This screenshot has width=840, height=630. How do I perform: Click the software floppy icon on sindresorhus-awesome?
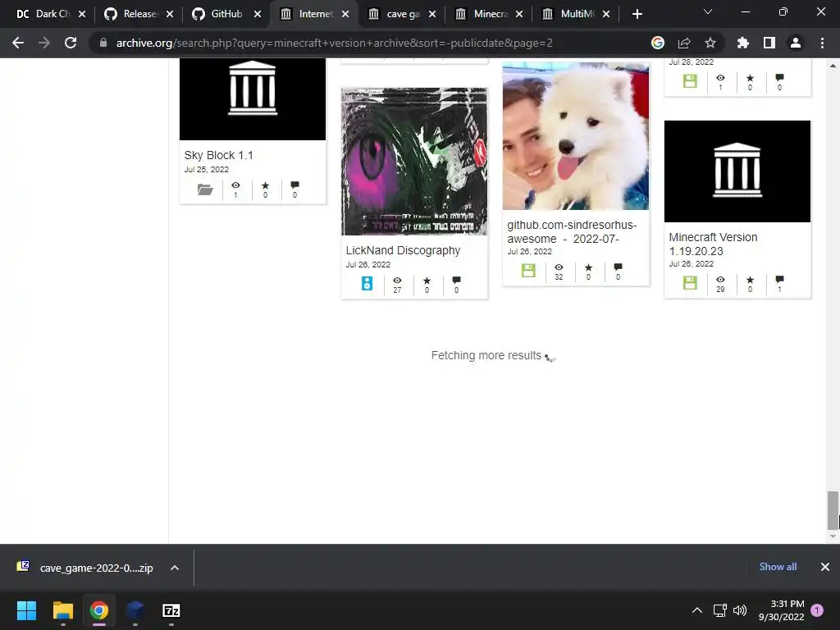528,271
